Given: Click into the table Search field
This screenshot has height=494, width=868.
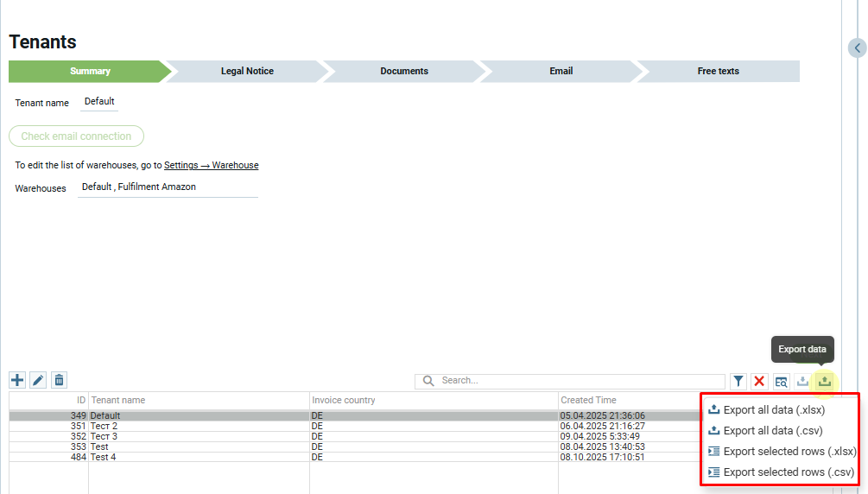Looking at the screenshot, I should [579, 381].
